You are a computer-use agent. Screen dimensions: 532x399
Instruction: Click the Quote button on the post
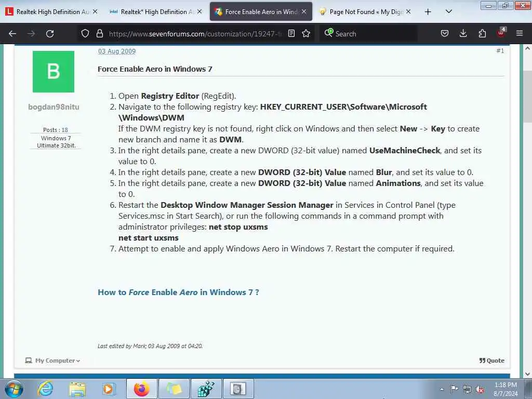pos(491,361)
